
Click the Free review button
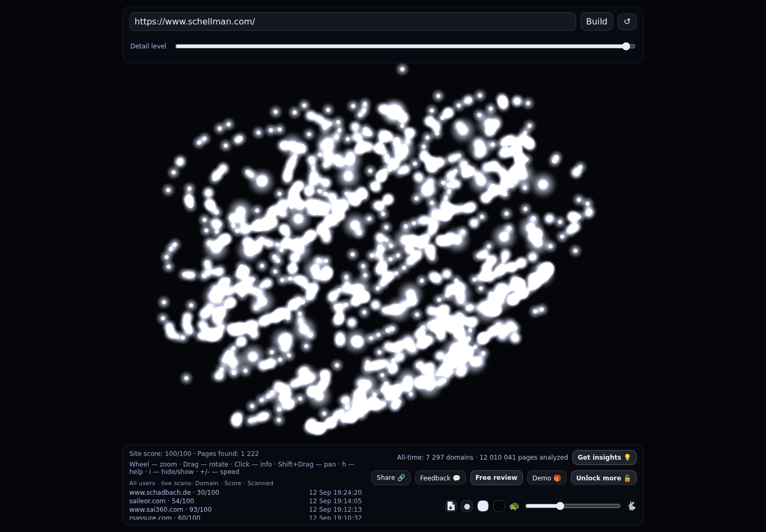(496, 478)
